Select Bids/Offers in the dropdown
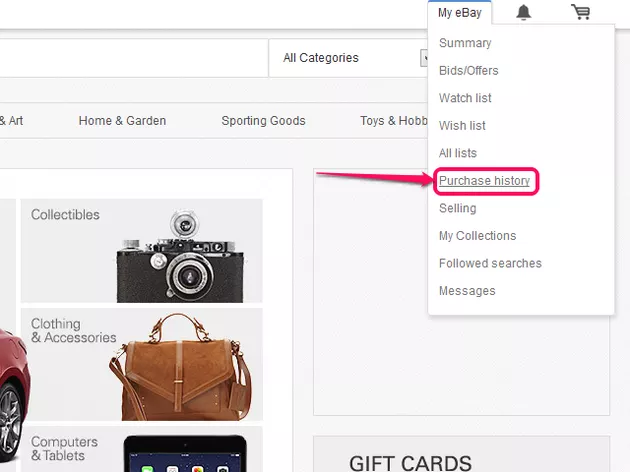The width and height of the screenshot is (630, 472). pos(468,71)
